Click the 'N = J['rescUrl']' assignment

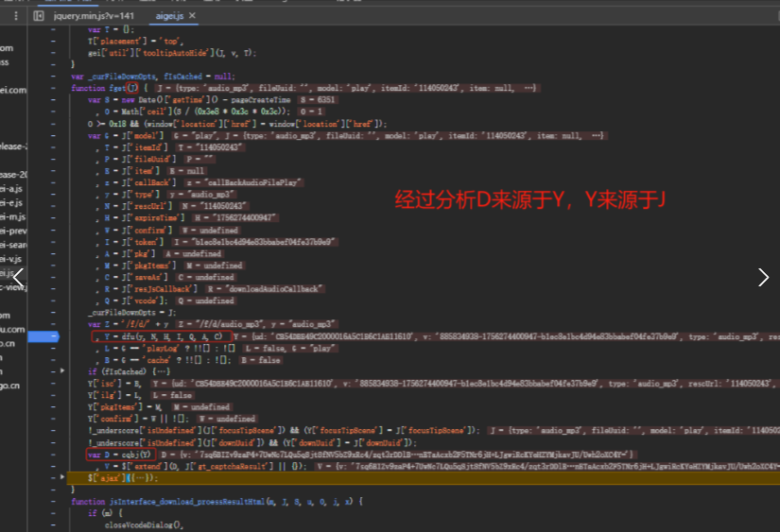tap(138, 206)
